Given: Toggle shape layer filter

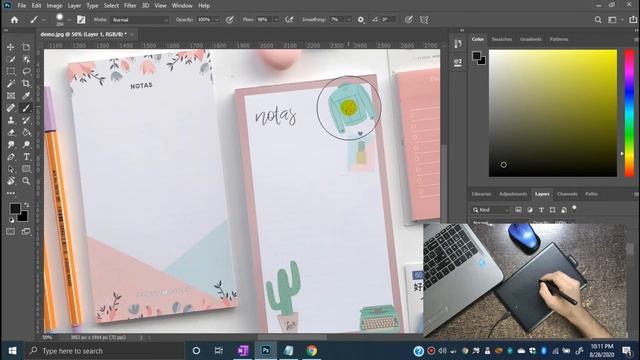Looking at the screenshot, I should [x=552, y=210].
